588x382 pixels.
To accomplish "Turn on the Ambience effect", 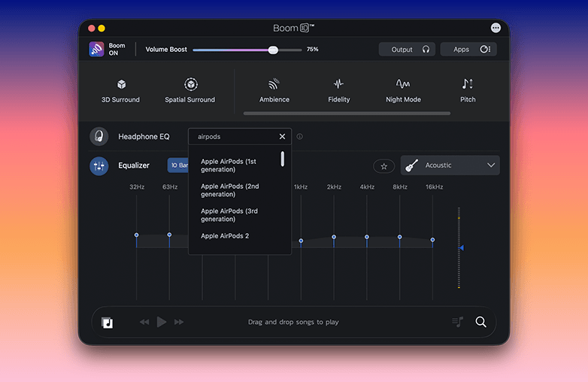I will [x=274, y=91].
